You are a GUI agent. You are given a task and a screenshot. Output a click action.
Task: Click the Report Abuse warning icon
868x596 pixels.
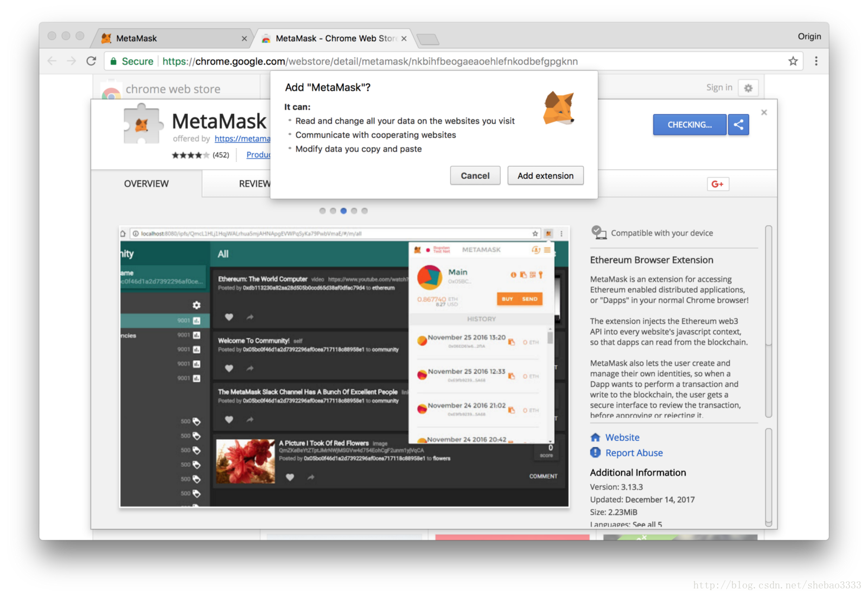(595, 452)
